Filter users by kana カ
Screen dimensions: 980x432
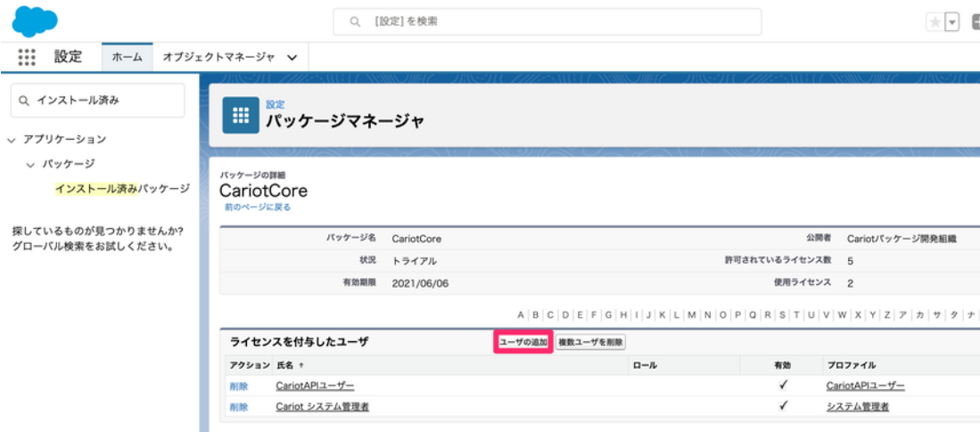tap(920, 314)
